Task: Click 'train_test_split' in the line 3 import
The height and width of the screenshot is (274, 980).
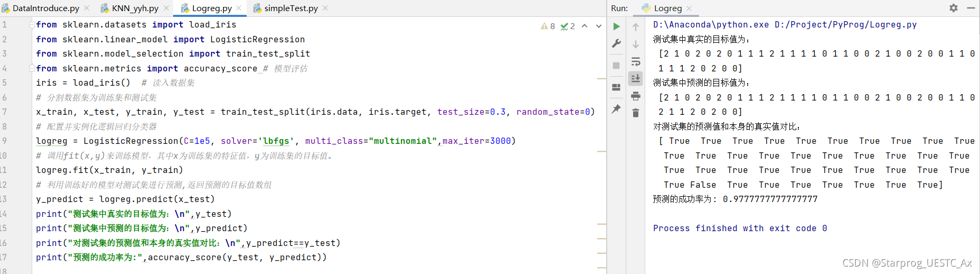Action: [x=268, y=54]
